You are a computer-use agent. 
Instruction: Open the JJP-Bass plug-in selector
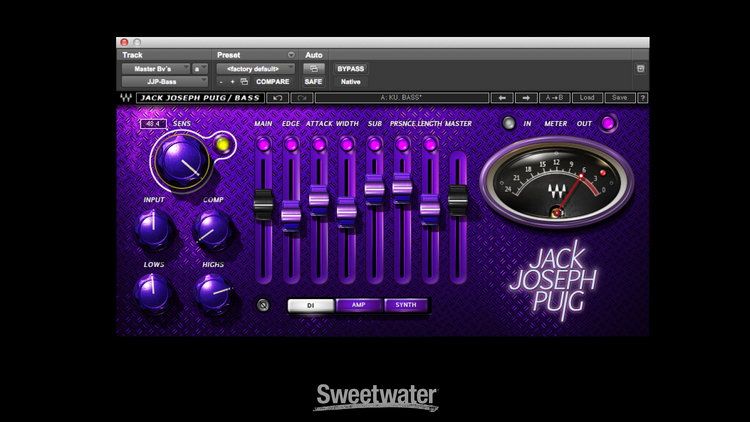coord(165,82)
